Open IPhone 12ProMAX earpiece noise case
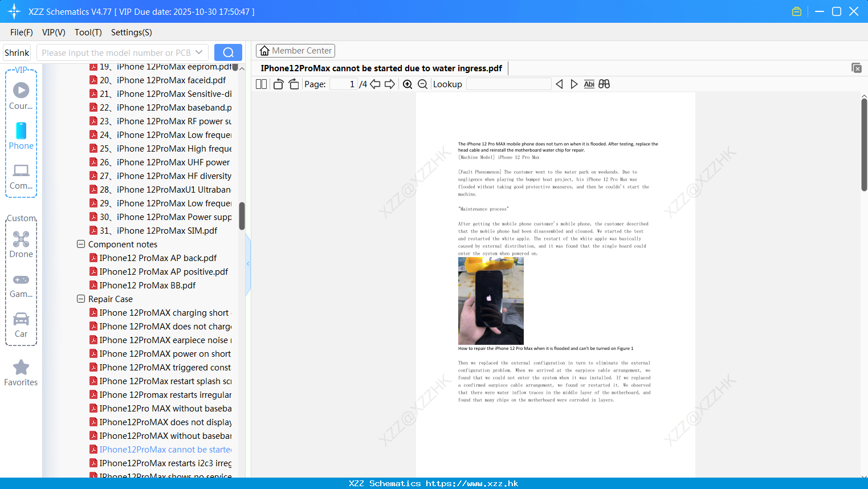 (x=160, y=340)
